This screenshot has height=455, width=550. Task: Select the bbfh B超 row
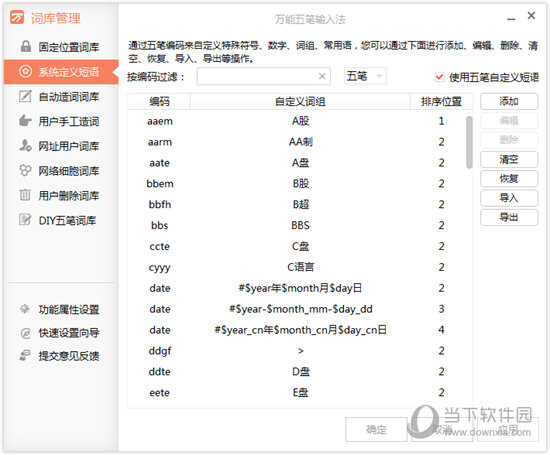pos(297,205)
